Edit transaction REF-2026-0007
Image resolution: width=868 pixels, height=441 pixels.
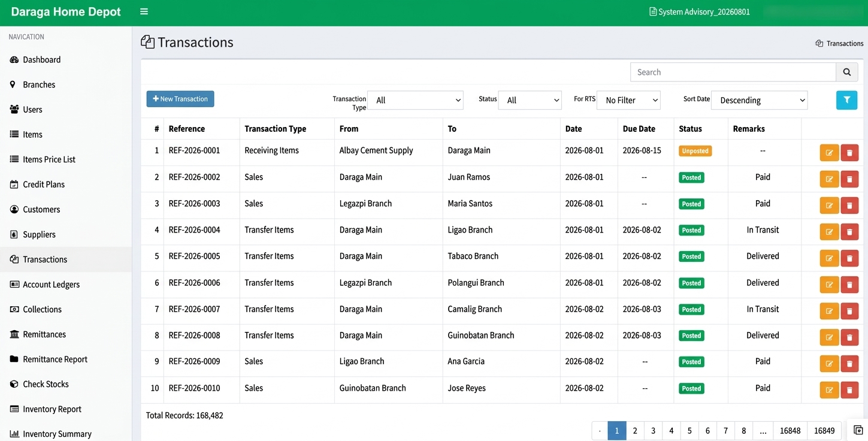pos(829,311)
